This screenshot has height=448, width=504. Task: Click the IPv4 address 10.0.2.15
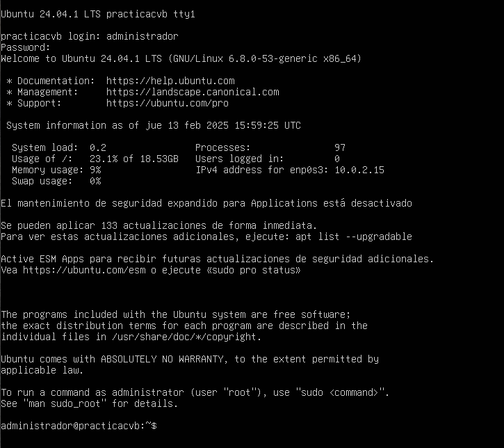coord(359,170)
